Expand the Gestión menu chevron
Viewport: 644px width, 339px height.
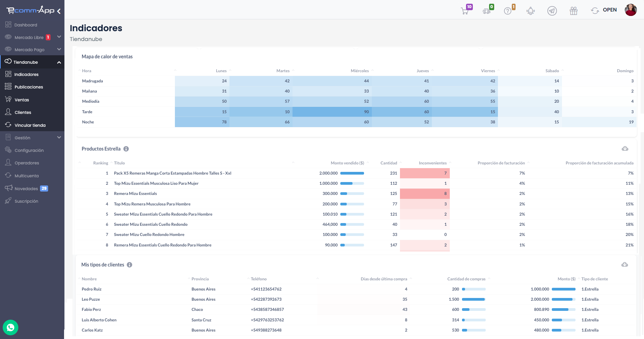(59, 137)
